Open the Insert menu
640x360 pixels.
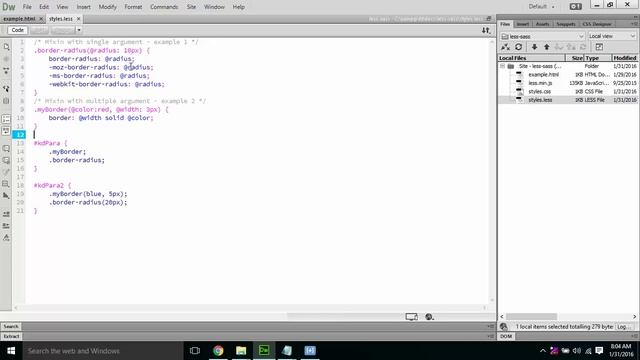[x=83, y=7]
